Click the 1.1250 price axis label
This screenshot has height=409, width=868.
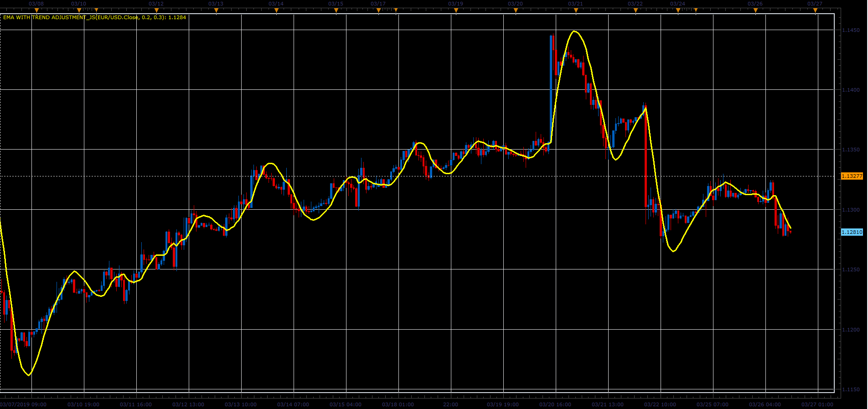(851, 269)
